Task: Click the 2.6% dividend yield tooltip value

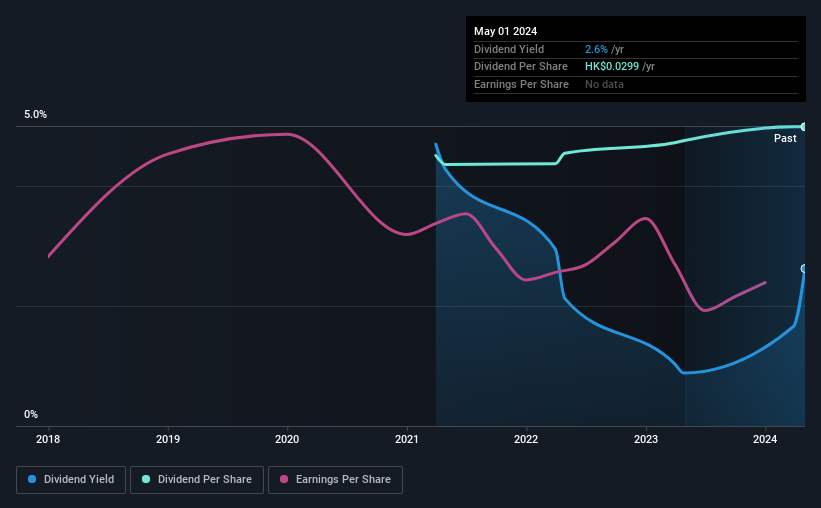Action: [596, 49]
